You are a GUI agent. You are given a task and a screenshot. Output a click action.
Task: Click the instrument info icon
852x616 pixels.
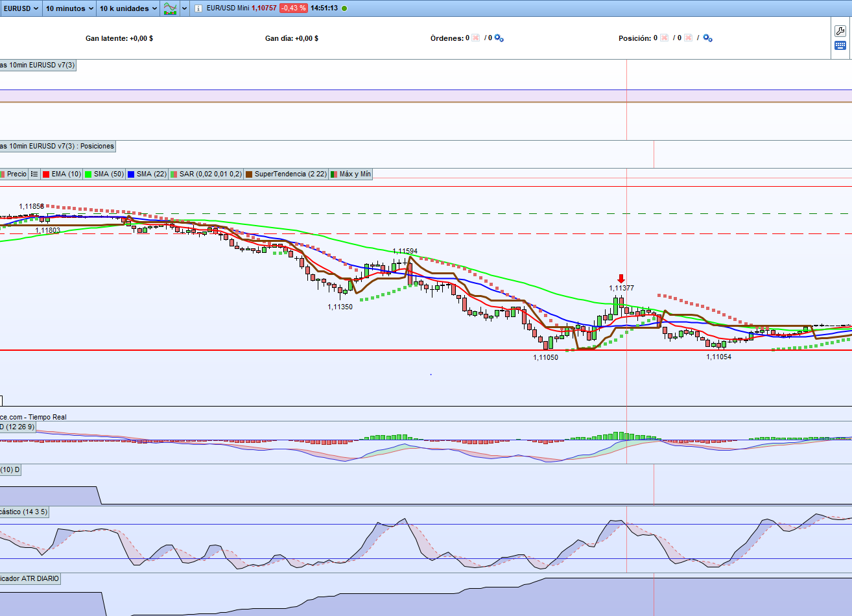tap(198, 8)
